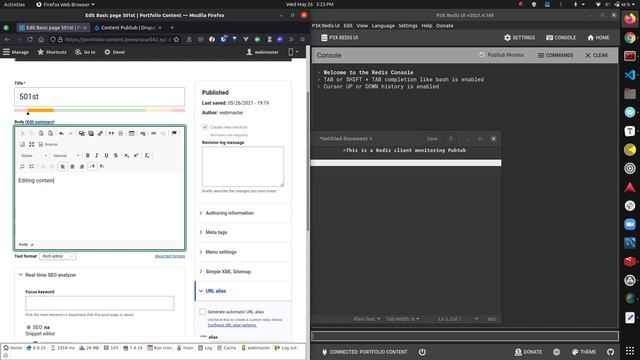Click the Subscript icon in the editor

tap(127, 156)
